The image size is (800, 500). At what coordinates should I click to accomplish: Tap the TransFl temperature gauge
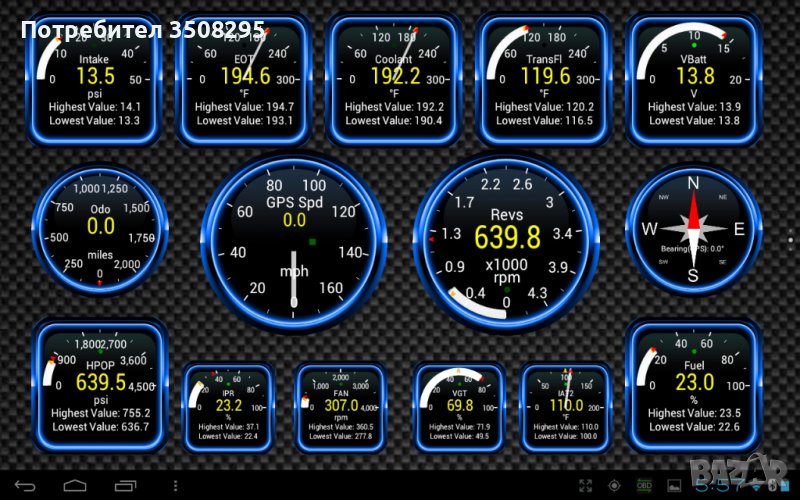tap(544, 78)
